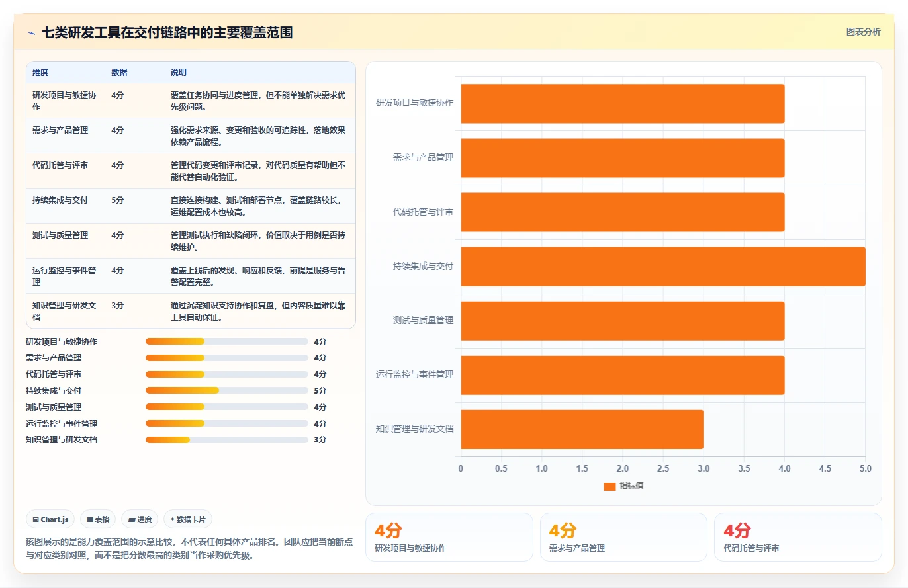
Task: Click the 数据卡片 tag button
Action: 188,519
